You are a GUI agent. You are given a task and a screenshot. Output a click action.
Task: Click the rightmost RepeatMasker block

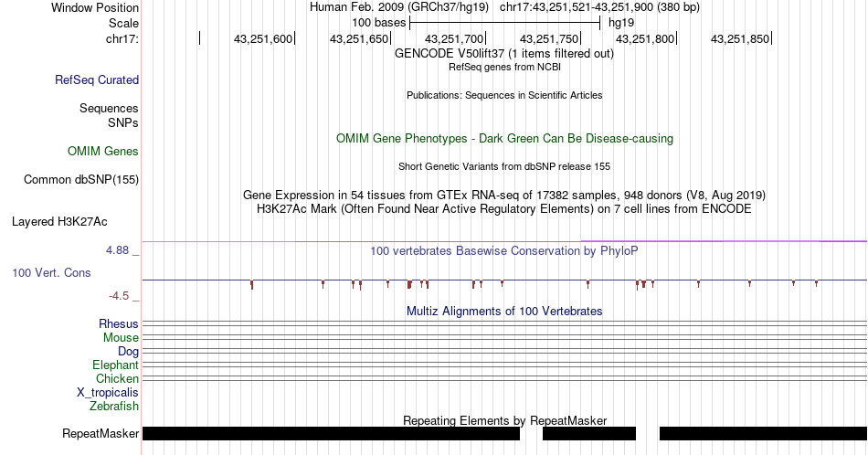point(763,433)
